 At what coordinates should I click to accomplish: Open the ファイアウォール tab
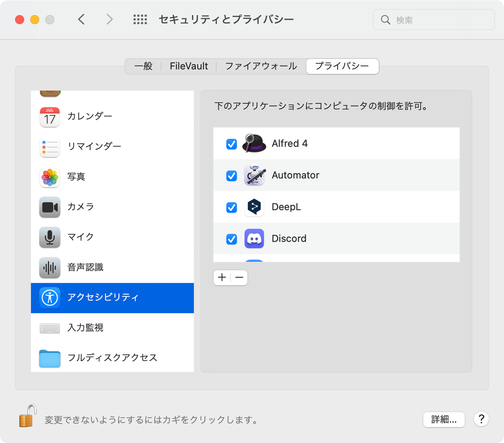260,66
